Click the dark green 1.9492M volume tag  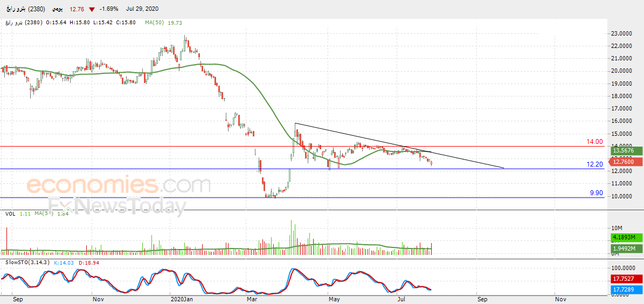[625, 248]
